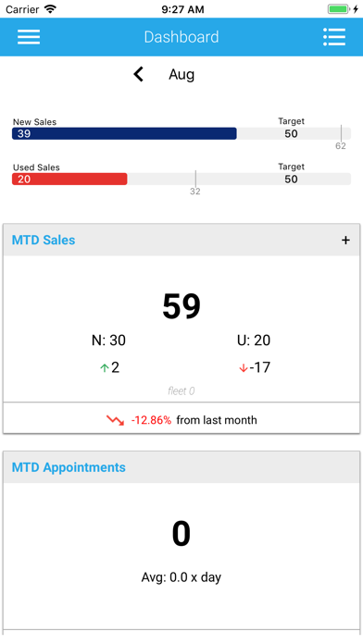Go to previous month with back chevron
This screenshot has height=644, width=363.
coord(139,74)
